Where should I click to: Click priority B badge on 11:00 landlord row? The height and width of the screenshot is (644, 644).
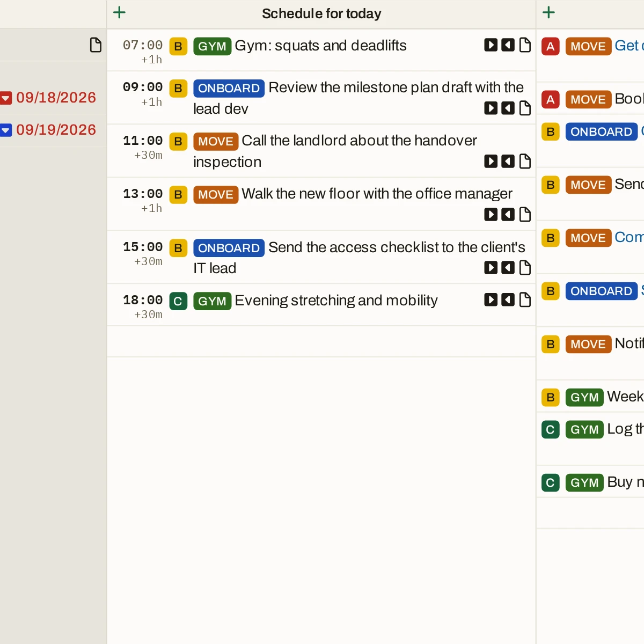[178, 141]
